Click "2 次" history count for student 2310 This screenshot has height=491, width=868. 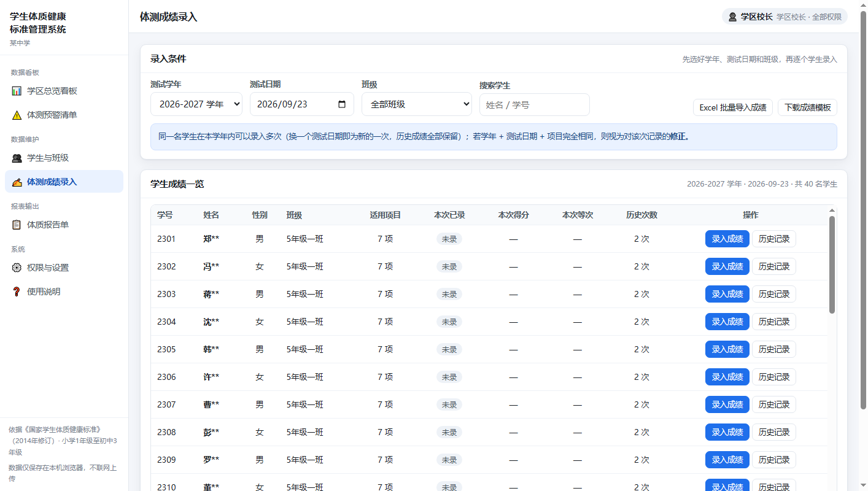(641, 487)
